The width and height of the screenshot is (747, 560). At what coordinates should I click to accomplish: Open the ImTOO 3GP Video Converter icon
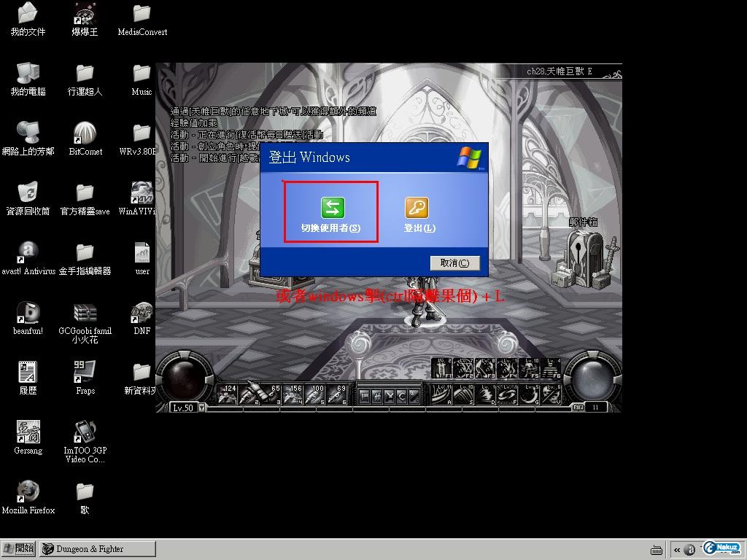85,432
